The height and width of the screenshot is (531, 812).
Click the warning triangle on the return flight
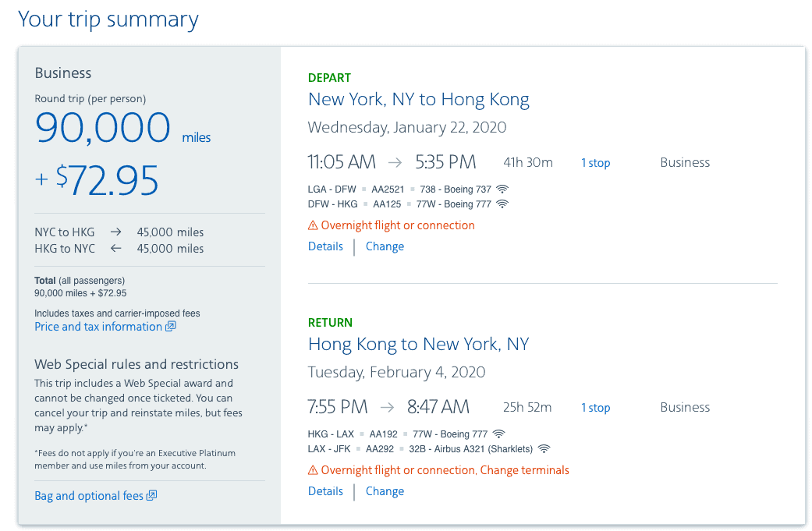click(313, 470)
